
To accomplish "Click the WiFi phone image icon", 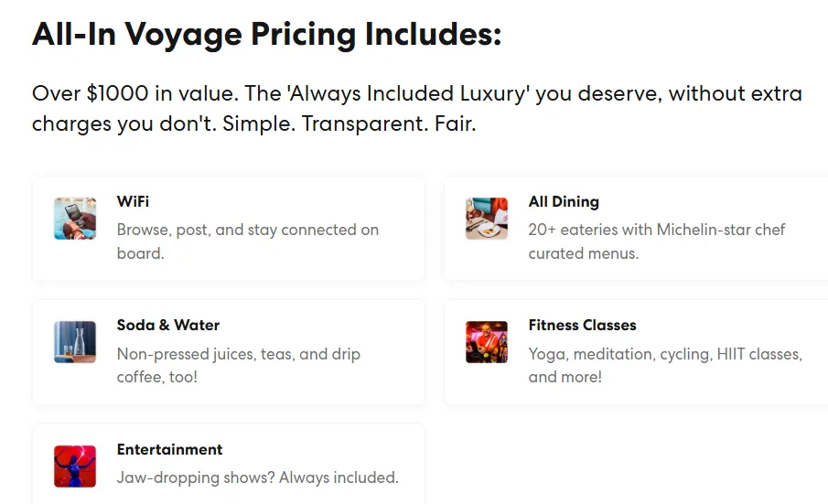I will (75, 219).
